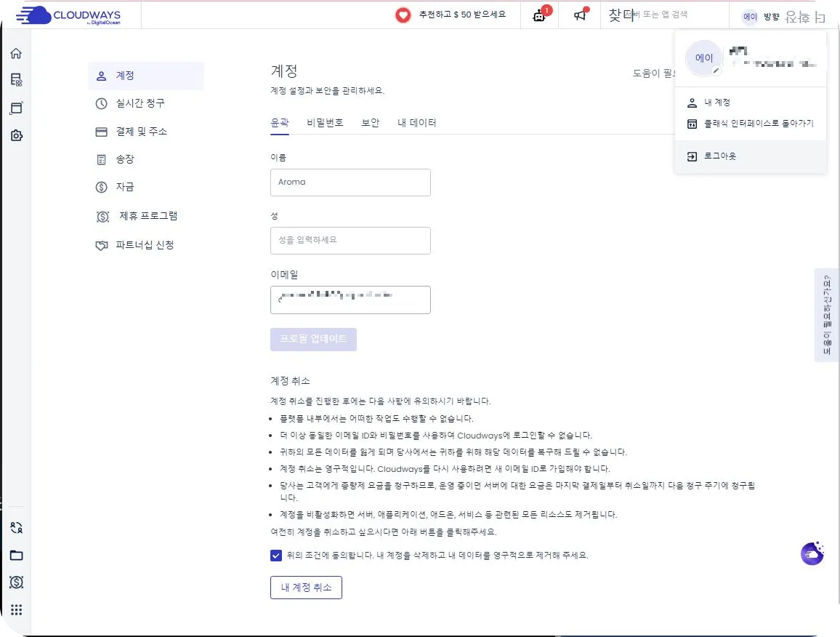Open the bot assistant icon with notification badge
Image resolution: width=840 pixels, height=637 pixels.
click(539, 15)
